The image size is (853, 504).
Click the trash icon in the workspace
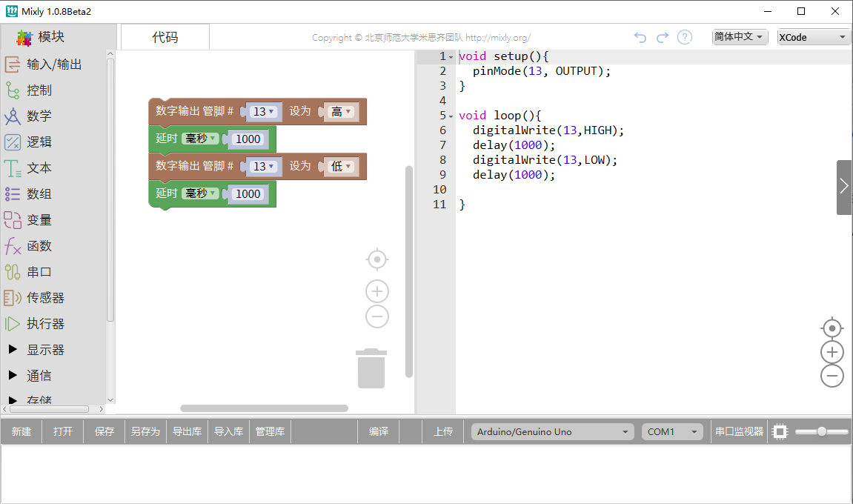coord(371,368)
